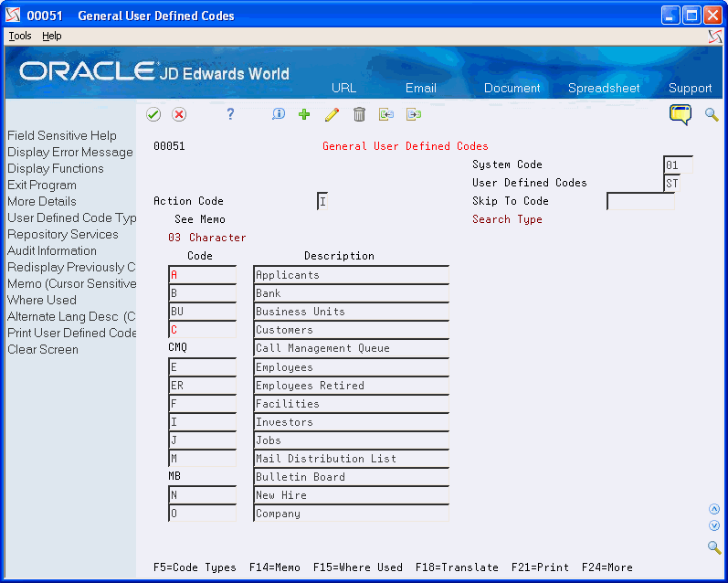Image resolution: width=728 pixels, height=583 pixels.
Task: Click the Search Type label
Action: (507, 219)
